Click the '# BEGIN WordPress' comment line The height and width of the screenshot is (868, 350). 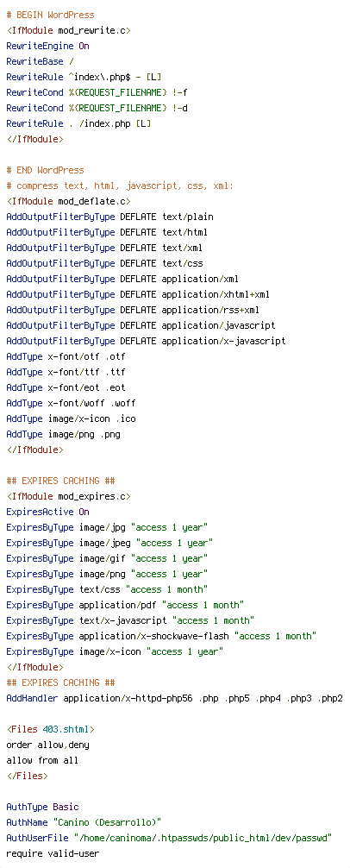tap(50, 15)
